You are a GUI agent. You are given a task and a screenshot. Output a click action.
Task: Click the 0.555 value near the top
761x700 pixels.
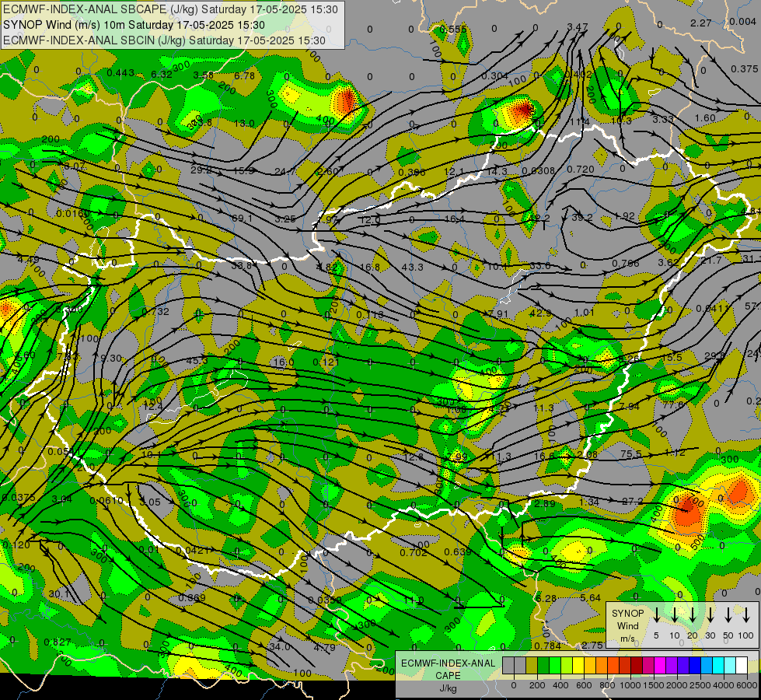click(x=453, y=29)
